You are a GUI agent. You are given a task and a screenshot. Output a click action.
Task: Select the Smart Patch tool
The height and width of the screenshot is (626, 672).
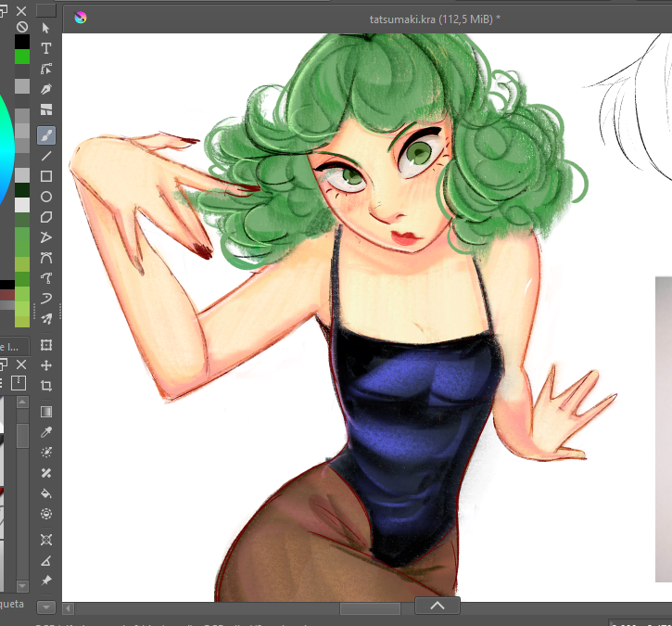click(x=45, y=473)
